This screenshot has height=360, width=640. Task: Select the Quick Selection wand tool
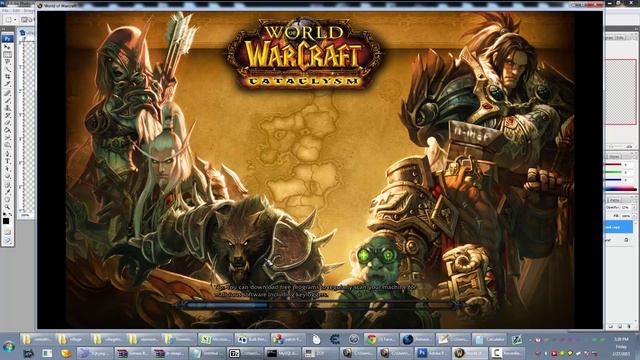(7, 69)
